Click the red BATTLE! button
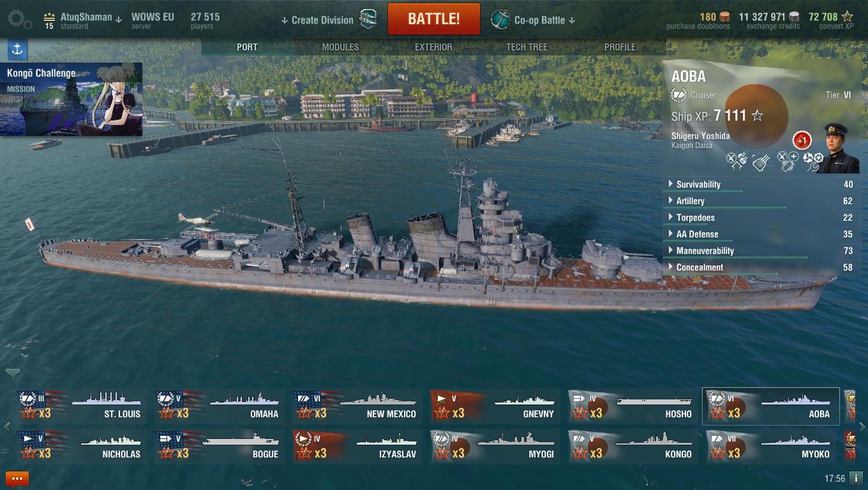The image size is (868, 490). pyautogui.click(x=434, y=19)
